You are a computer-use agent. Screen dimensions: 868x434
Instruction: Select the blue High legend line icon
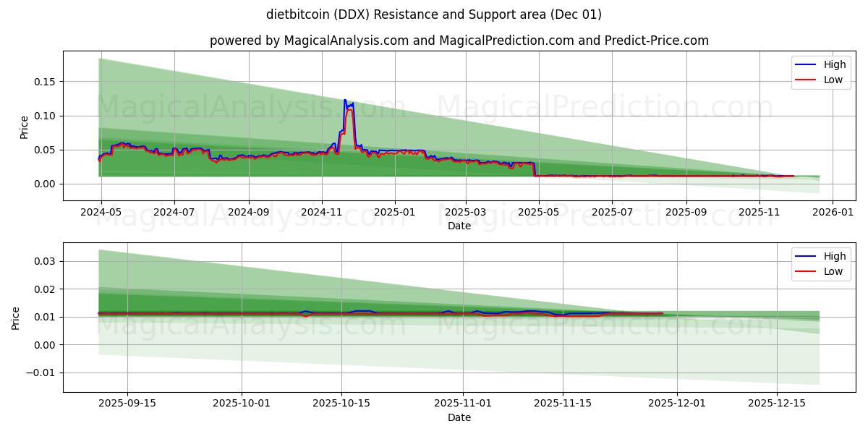805,64
